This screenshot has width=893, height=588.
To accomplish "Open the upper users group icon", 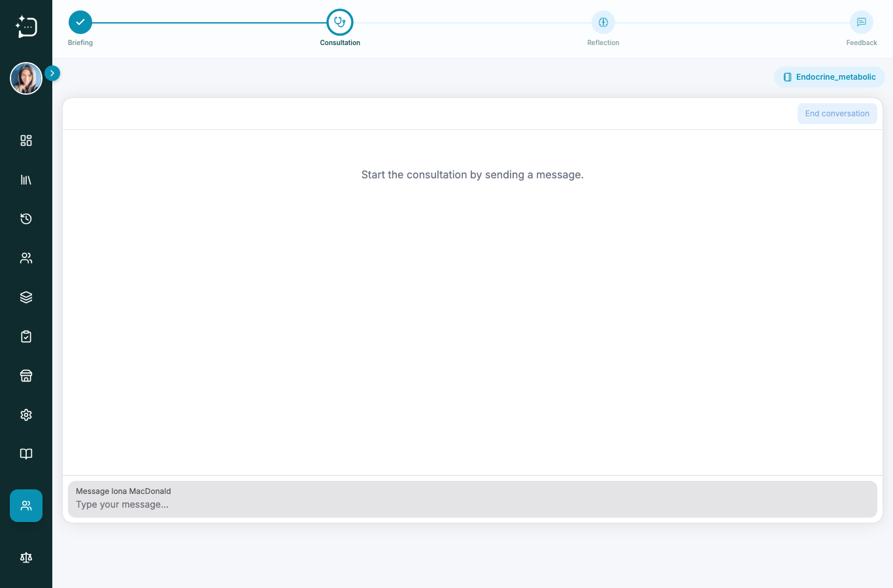I will (26, 258).
